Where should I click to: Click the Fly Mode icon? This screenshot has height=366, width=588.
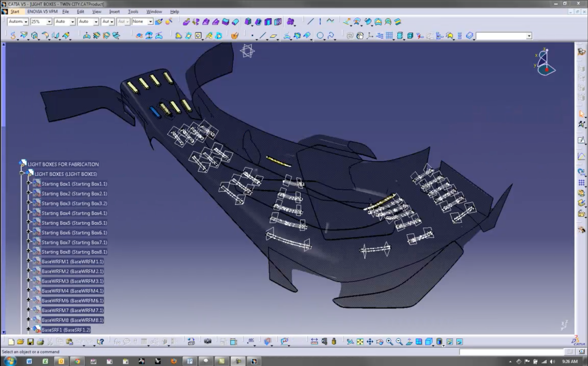tap(350, 342)
